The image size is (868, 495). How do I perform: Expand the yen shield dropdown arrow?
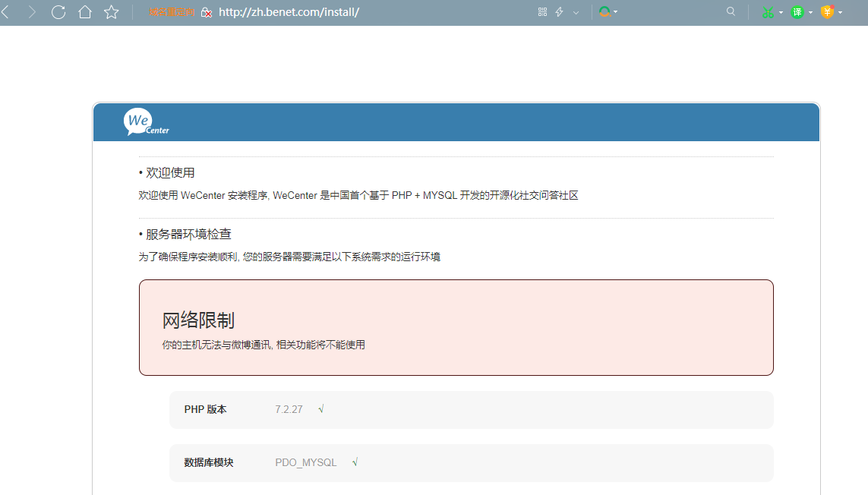(x=841, y=12)
